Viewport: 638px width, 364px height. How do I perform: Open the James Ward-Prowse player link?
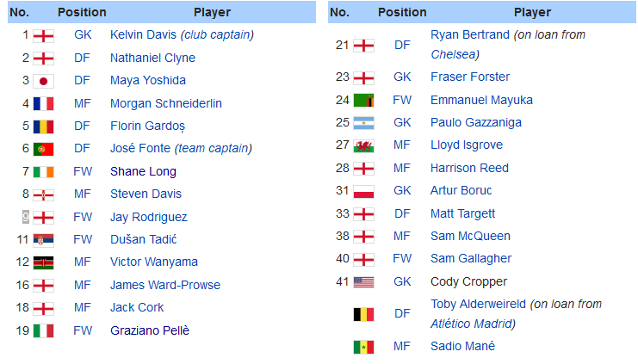pos(165,285)
